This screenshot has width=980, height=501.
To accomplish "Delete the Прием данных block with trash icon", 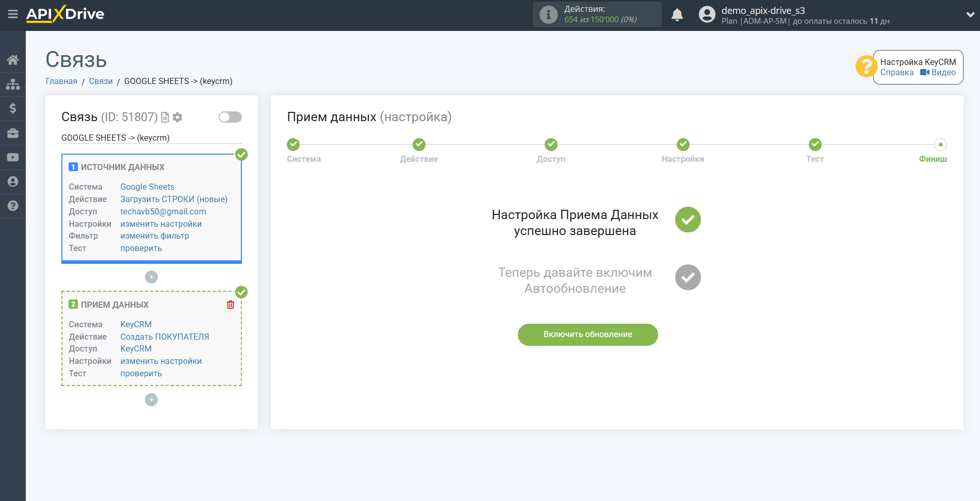I will point(231,305).
